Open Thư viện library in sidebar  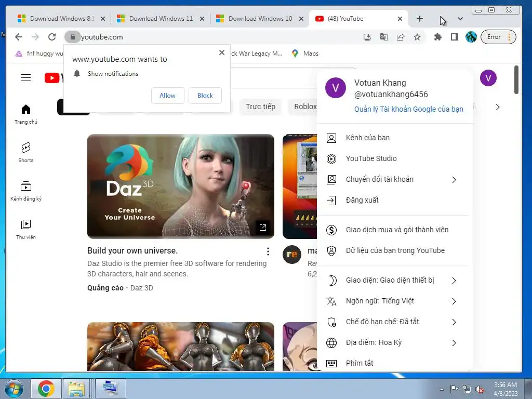[x=26, y=229]
